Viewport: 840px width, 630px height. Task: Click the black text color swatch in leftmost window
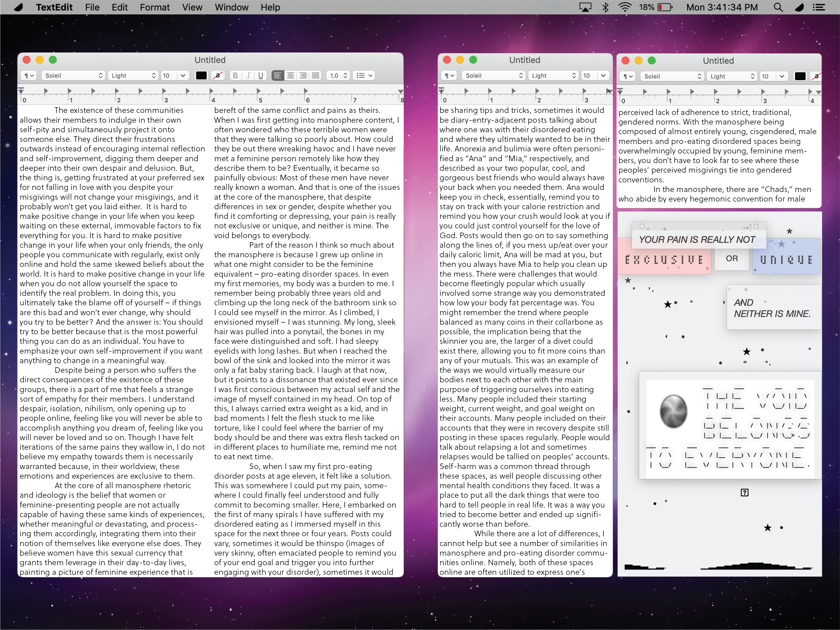(201, 76)
